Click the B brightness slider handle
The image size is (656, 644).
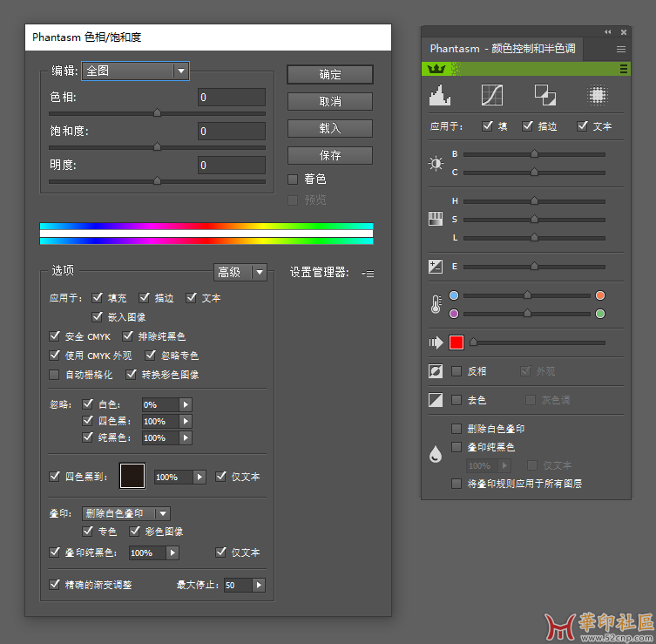[x=534, y=153]
